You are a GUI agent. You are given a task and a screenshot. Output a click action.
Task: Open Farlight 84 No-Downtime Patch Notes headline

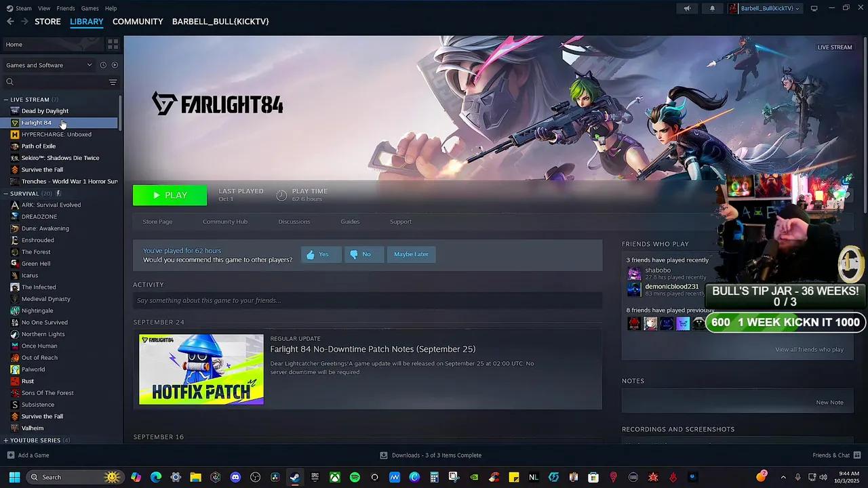point(373,349)
